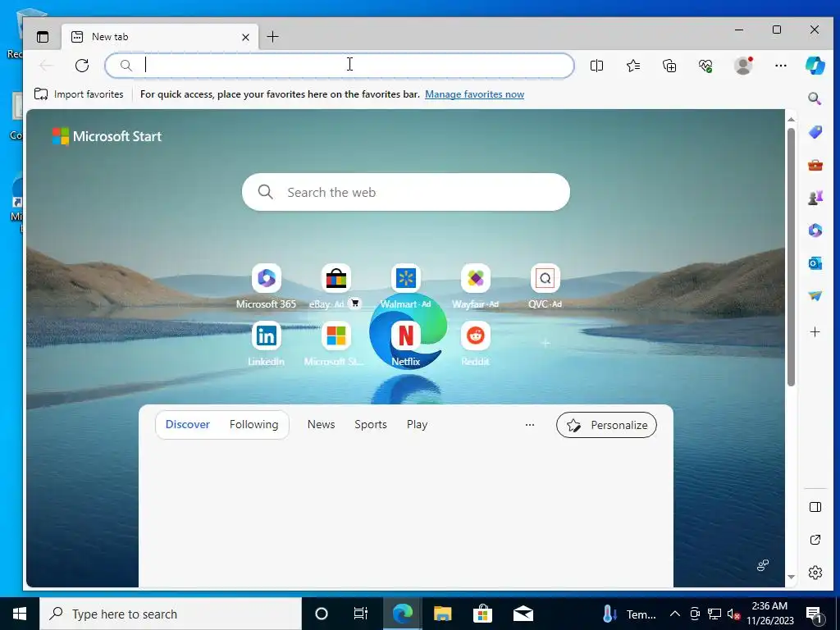Screen dimensions: 840x630
Task: Refresh the page with reload icon
Action: [82, 66]
